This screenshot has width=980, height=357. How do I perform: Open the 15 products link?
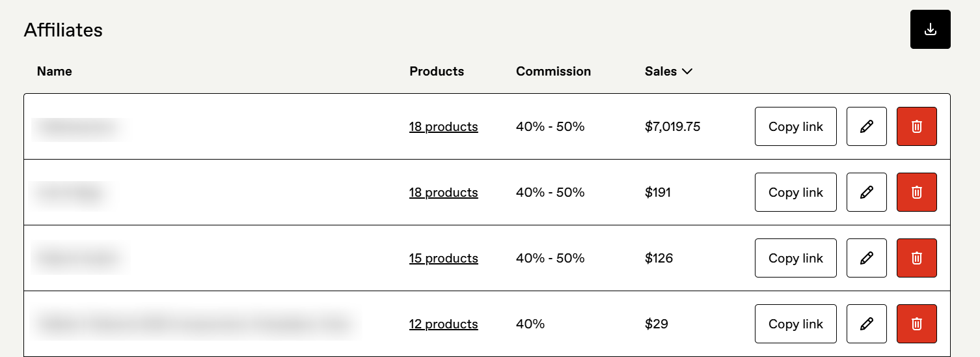[x=443, y=259]
